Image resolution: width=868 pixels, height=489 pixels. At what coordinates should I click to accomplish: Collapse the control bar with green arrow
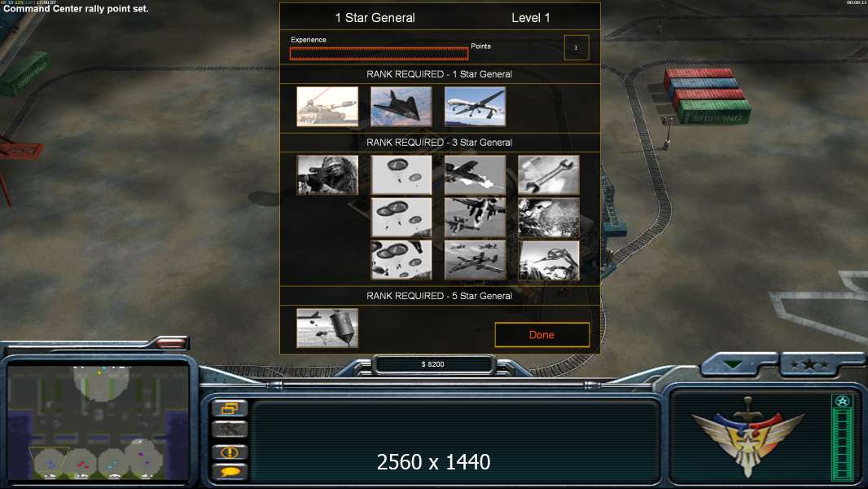pos(733,365)
